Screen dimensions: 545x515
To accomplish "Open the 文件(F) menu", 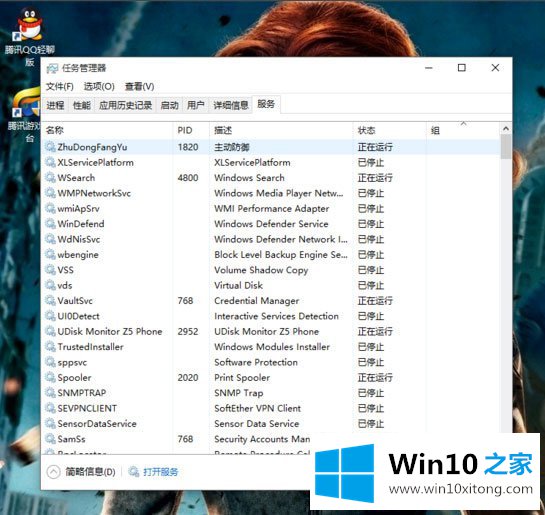I will pos(60,86).
